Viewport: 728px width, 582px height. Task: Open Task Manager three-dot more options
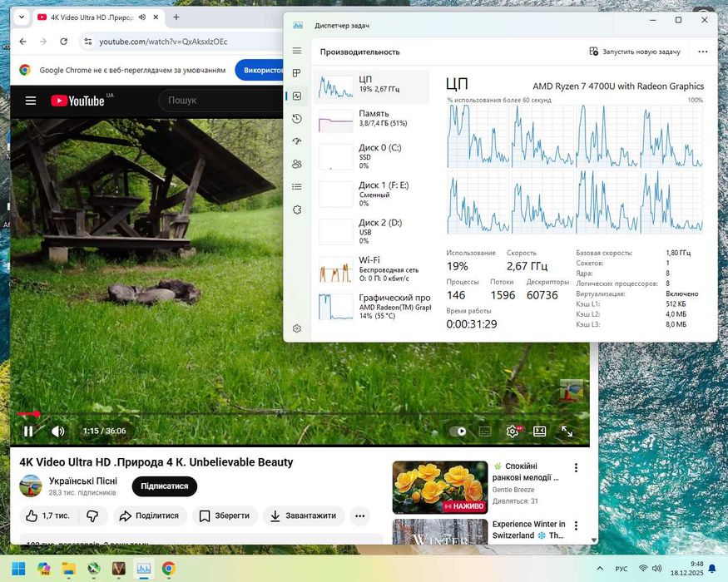pyautogui.click(x=703, y=52)
